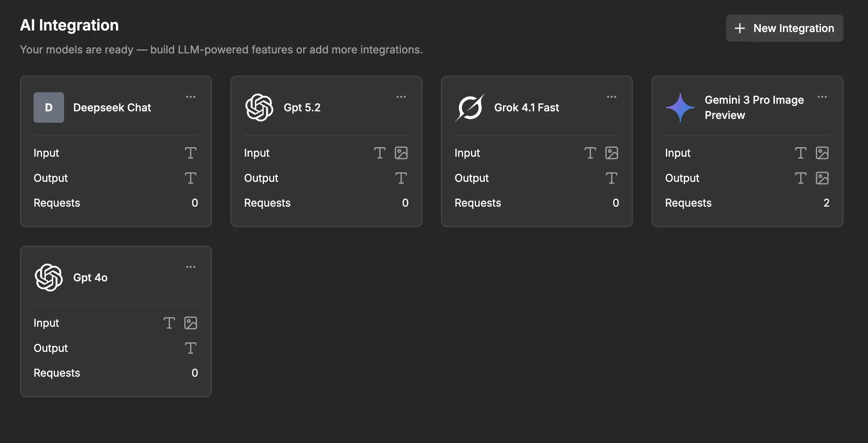Screen dimensions: 868x443
Task: Click the Grok 4.1 Fast card
Action: click(537, 151)
